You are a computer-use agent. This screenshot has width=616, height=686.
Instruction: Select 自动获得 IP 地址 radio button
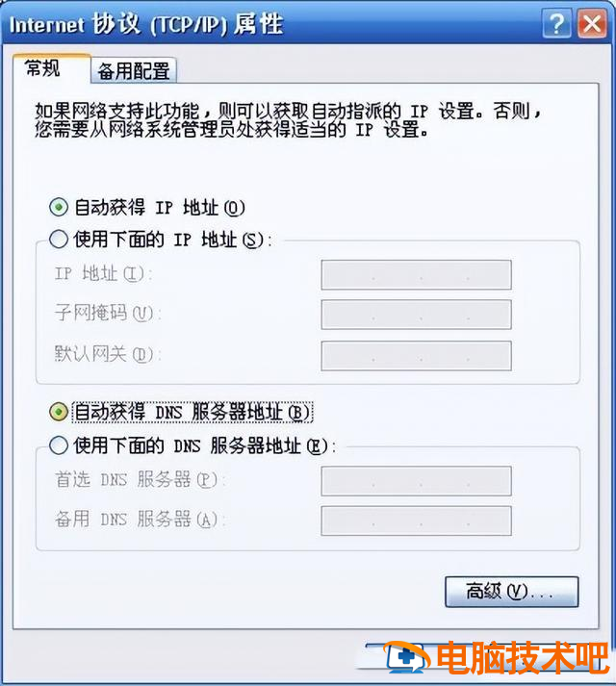point(59,207)
